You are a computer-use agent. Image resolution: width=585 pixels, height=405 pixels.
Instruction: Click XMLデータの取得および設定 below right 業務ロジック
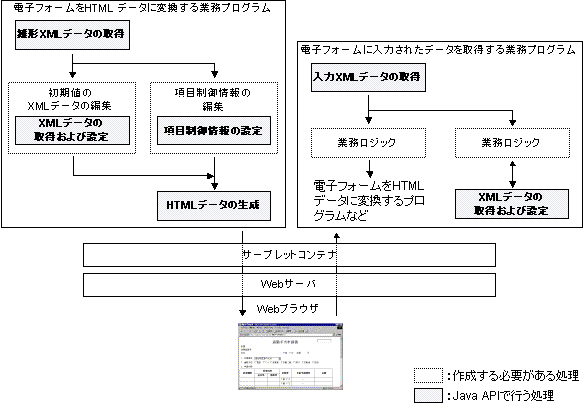click(512, 204)
